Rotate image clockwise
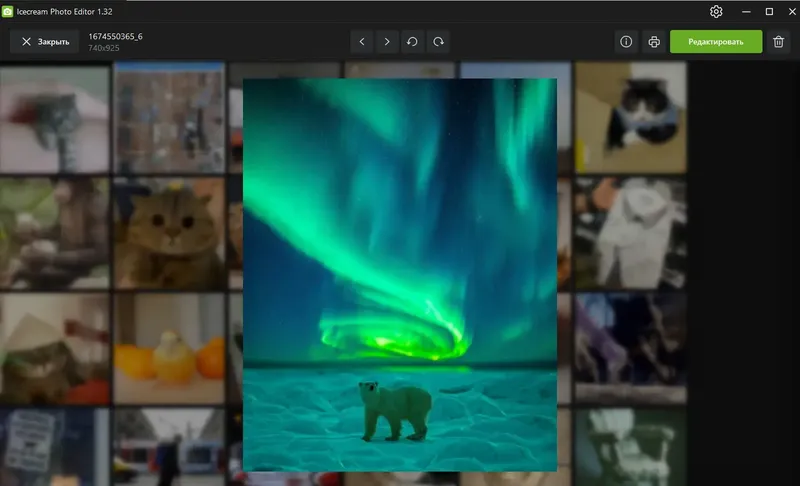 click(438, 42)
